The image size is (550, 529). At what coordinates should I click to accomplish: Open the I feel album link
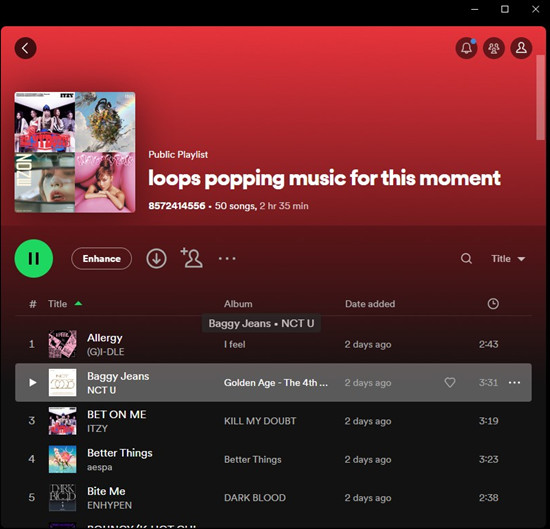[235, 344]
